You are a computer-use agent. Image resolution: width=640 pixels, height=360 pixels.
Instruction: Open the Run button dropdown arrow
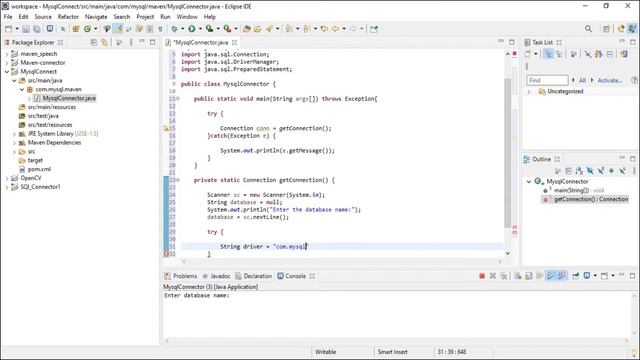point(200,29)
